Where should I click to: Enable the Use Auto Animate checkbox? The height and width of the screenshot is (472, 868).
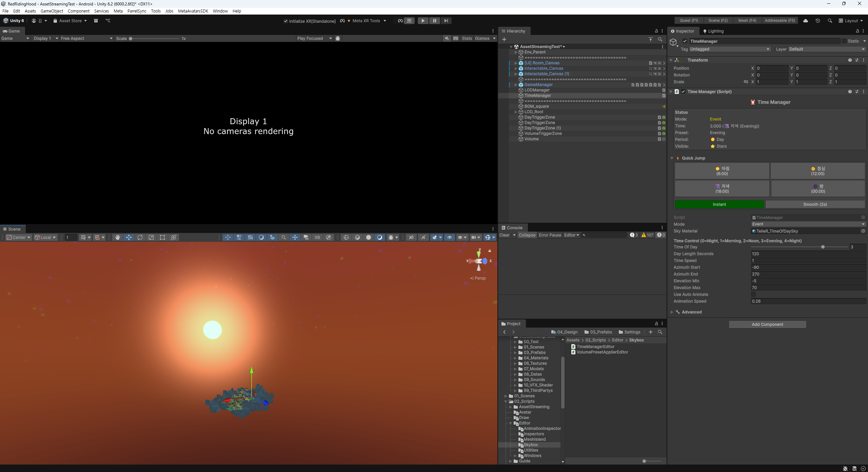(753, 294)
